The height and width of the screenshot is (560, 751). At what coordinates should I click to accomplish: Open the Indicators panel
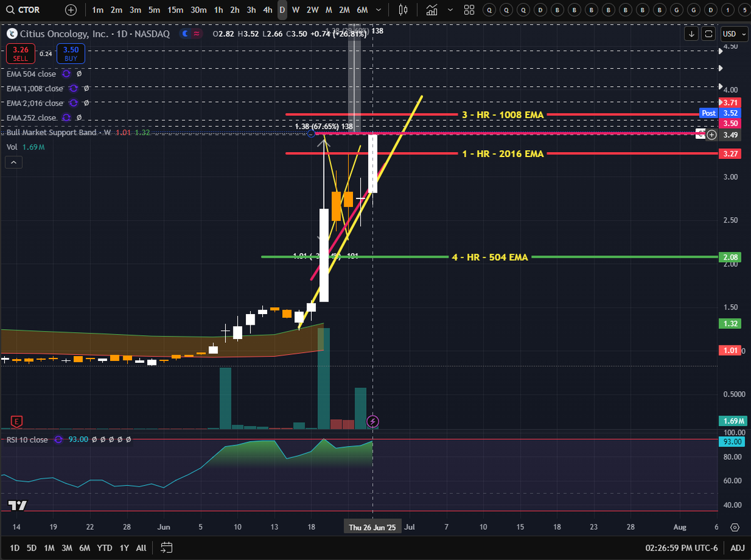pyautogui.click(x=431, y=10)
